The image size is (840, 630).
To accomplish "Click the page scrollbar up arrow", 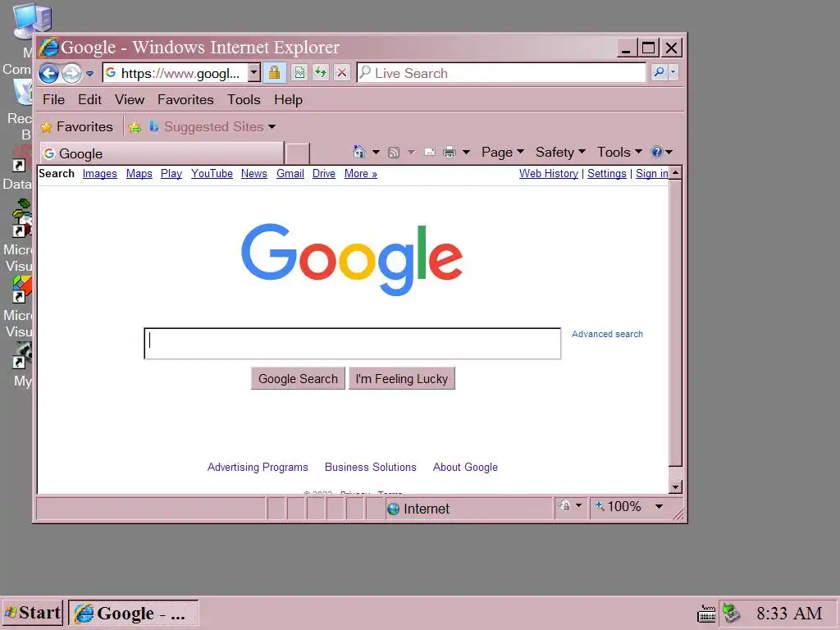I will [676, 173].
